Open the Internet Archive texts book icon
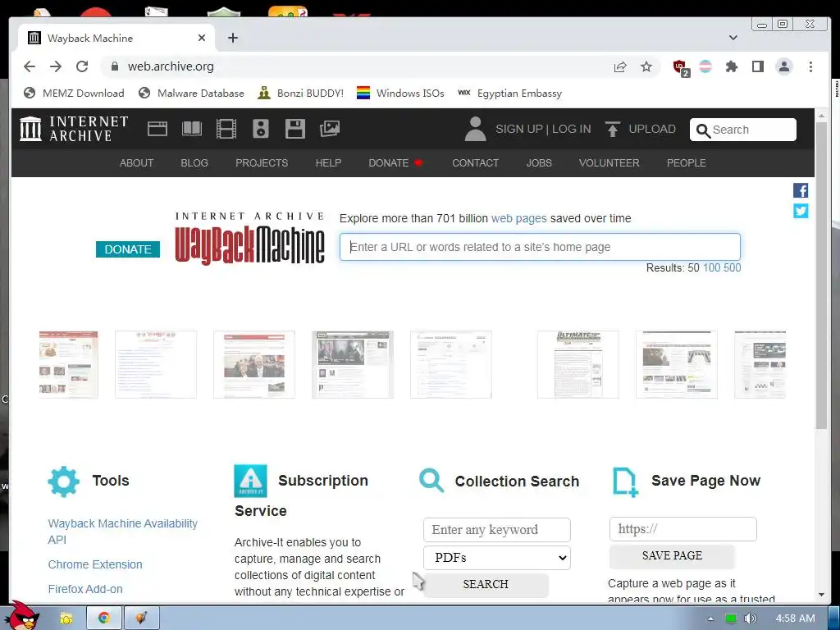The width and height of the screenshot is (840, 630). (192, 129)
